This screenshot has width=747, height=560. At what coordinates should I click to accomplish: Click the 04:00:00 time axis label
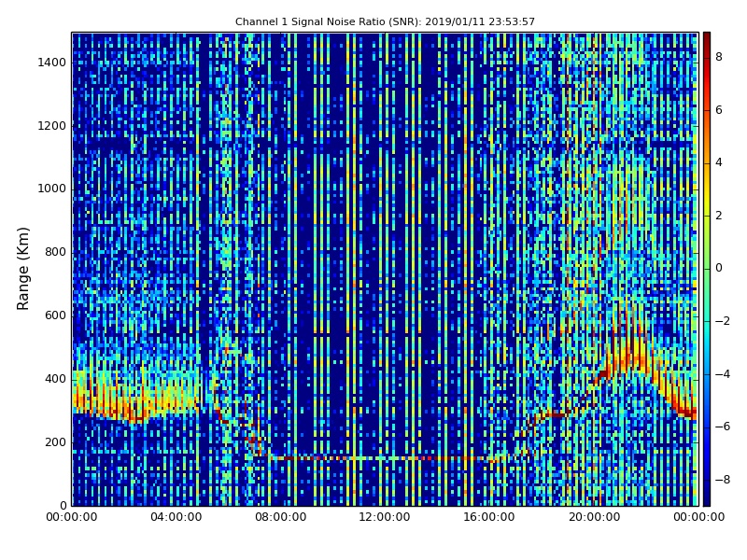[176, 517]
